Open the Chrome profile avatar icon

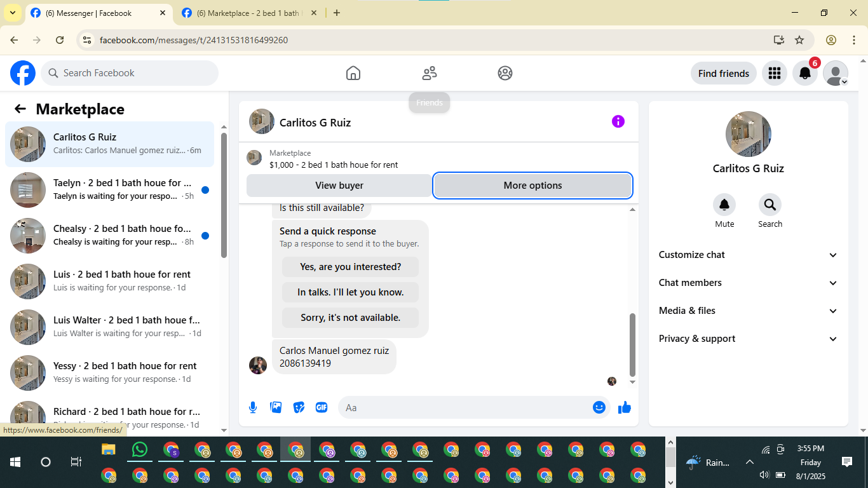tap(831, 40)
